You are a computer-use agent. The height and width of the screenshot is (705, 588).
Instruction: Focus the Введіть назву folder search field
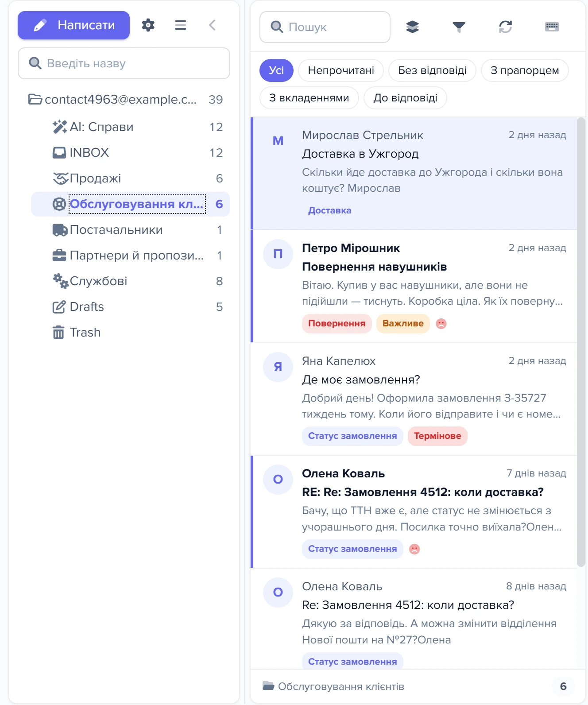124,63
